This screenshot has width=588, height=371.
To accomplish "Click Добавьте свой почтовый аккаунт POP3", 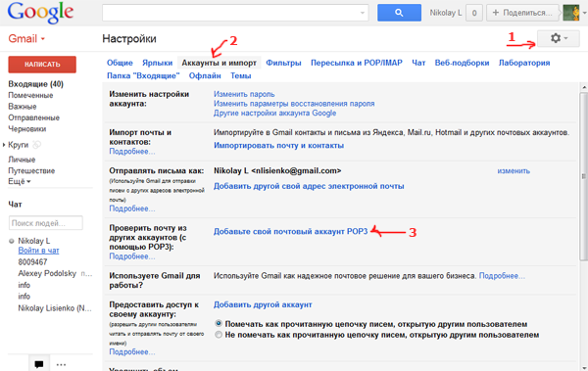I will [x=291, y=231].
